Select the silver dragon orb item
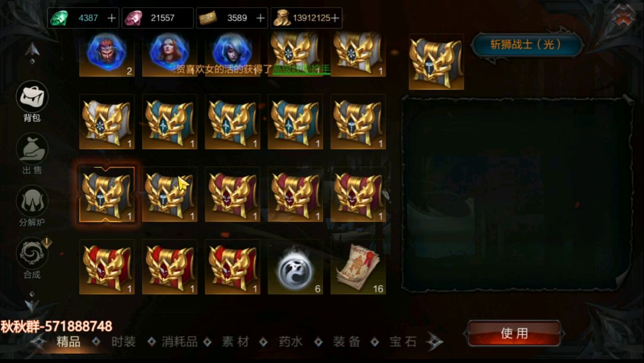 tap(295, 267)
